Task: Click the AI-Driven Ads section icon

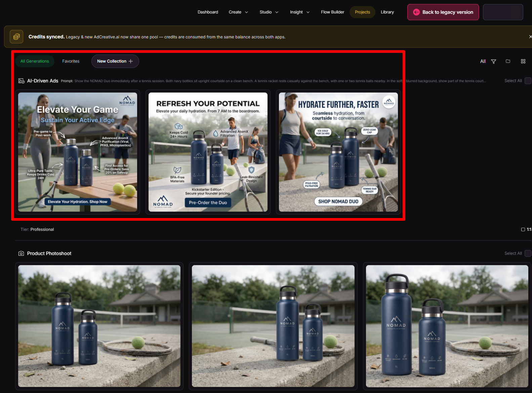Action: [22, 81]
